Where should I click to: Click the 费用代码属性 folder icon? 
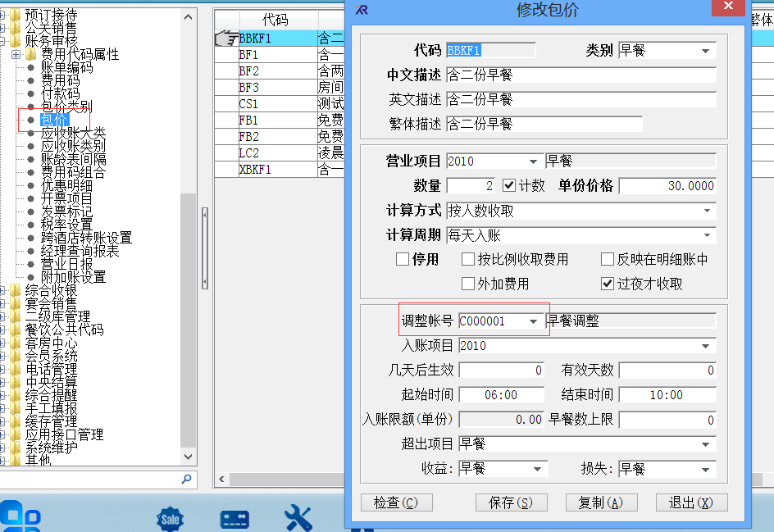(x=30, y=54)
